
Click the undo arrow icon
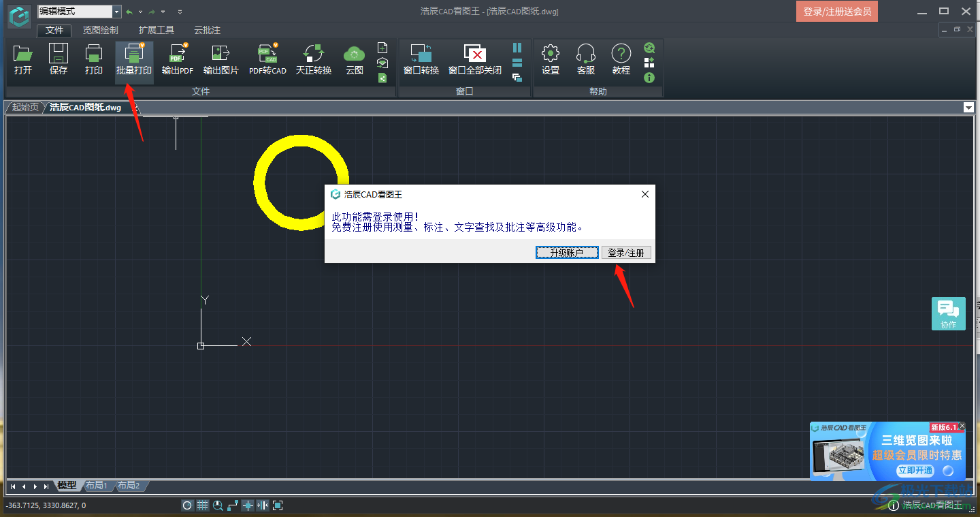click(x=129, y=12)
